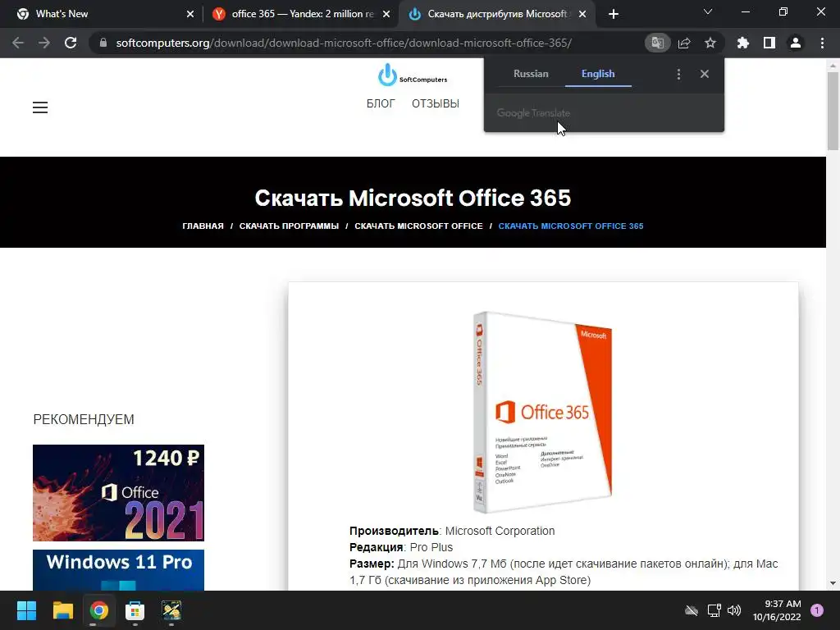Screen dimensions: 840x630
Task: Open the Chrome extensions puzzle icon
Action: click(743, 43)
